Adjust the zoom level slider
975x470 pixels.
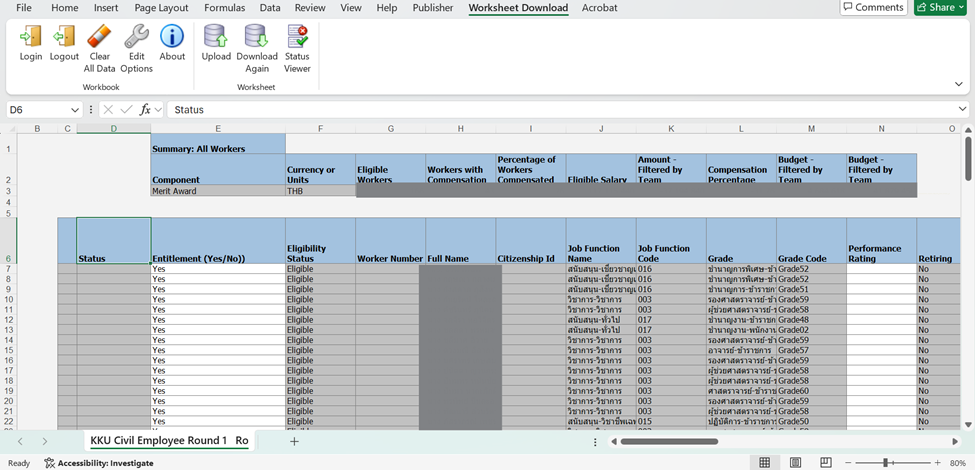coord(886,463)
